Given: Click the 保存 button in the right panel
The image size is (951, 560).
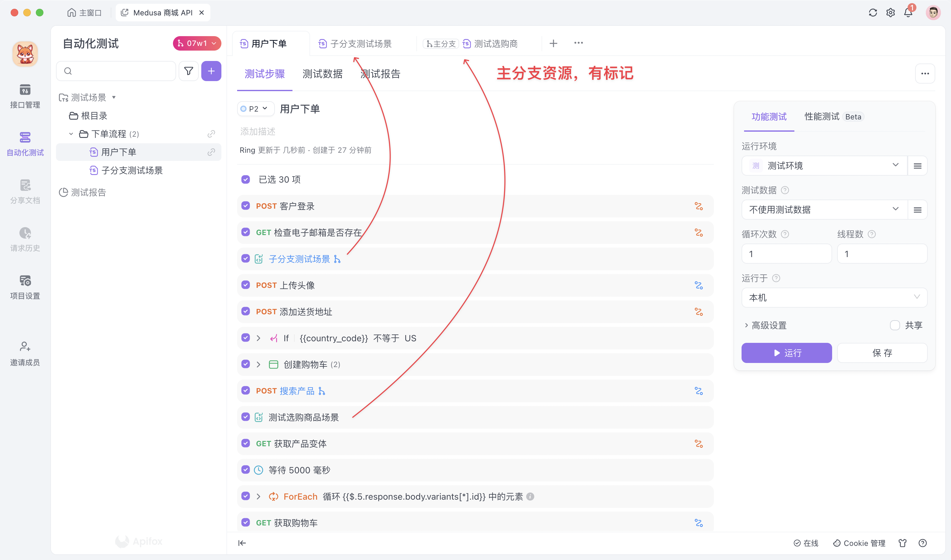Looking at the screenshot, I should coord(882,353).
